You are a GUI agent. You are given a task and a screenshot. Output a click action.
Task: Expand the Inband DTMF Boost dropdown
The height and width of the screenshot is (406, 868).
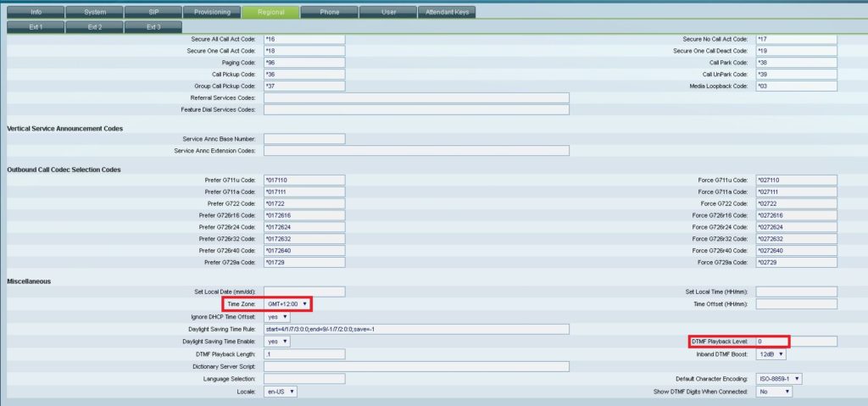(x=771, y=354)
